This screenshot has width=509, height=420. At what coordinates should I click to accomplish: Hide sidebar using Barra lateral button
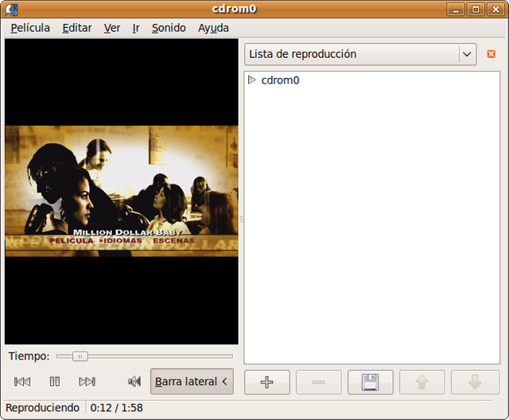pos(192,382)
